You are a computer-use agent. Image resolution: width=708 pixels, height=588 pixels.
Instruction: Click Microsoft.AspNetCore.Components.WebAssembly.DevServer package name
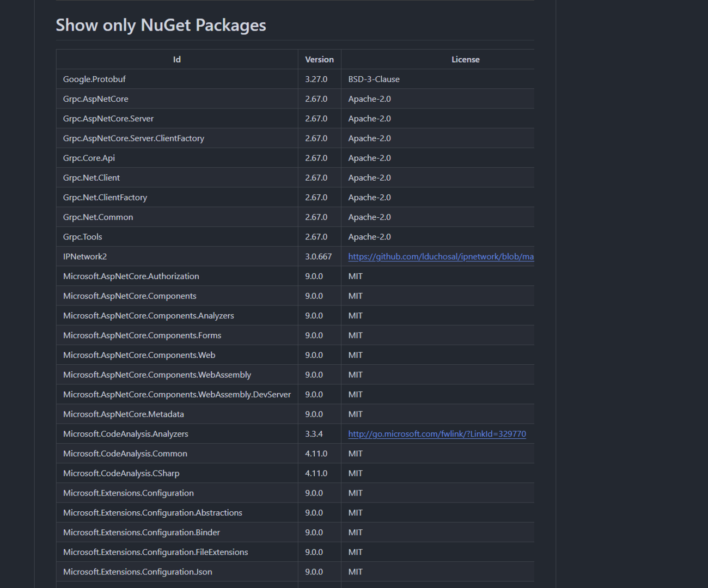click(177, 394)
